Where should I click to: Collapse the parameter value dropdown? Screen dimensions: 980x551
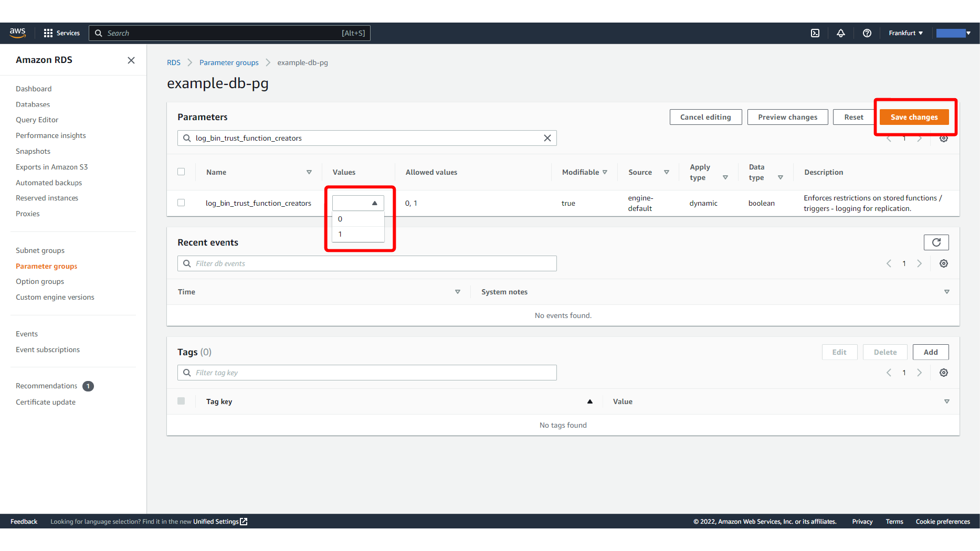coord(375,203)
